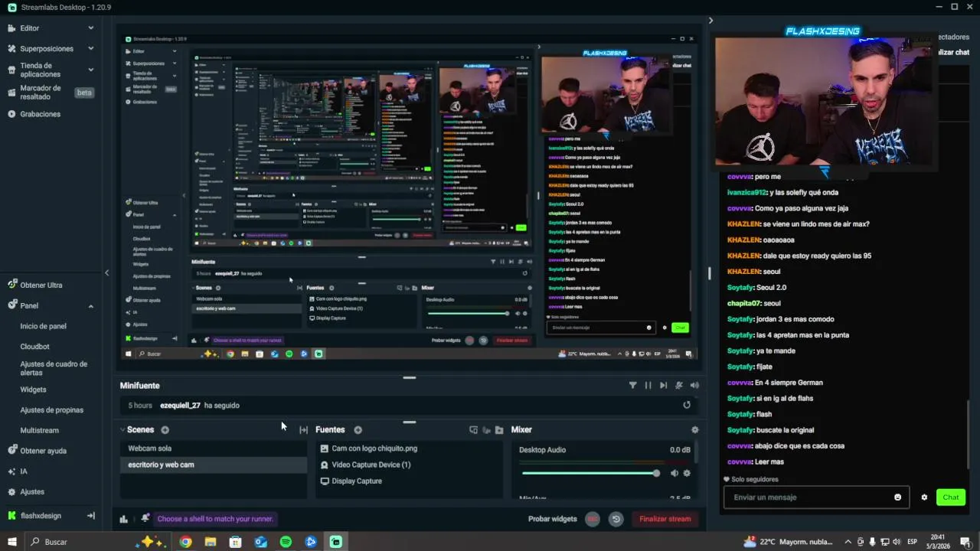Click the Fuentes selective recording icon
Image resolution: width=980 pixels, height=551 pixels.
point(486,430)
